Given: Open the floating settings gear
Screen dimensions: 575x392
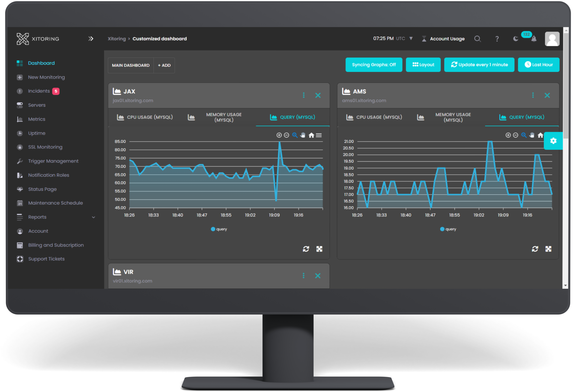Looking at the screenshot, I should [553, 141].
